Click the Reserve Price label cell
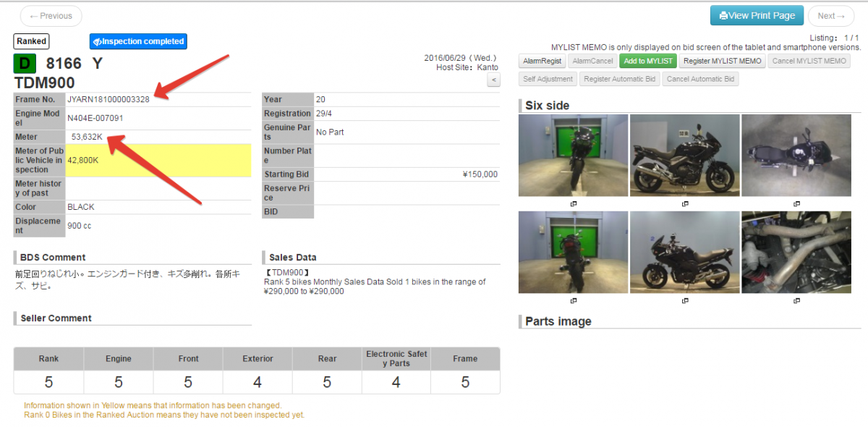The height and width of the screenshot is (427, 868). coord(288,193)
